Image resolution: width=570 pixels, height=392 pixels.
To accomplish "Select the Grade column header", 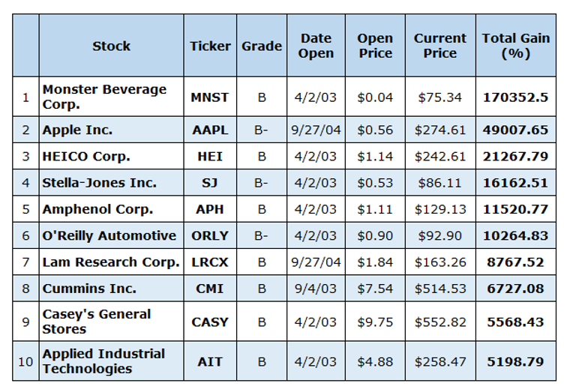I will (262, 46).
